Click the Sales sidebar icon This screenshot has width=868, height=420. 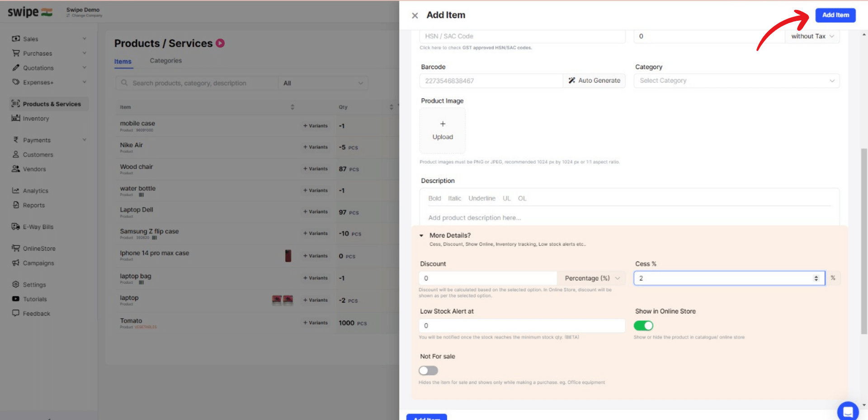(x=16, y=39)
